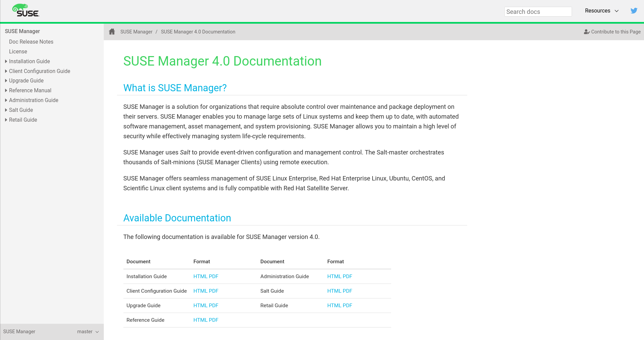Click 'Administration Guide' table cell

[285, 276]
